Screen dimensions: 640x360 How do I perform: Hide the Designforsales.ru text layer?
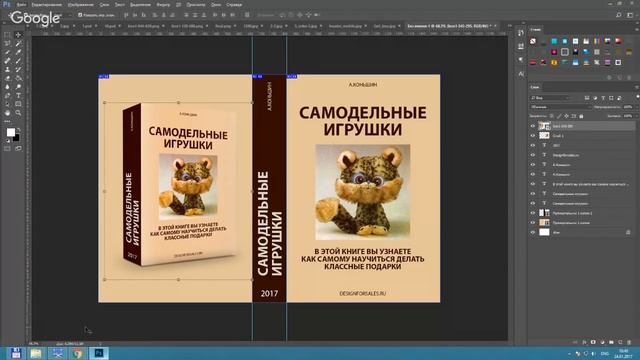pos(533,155)
